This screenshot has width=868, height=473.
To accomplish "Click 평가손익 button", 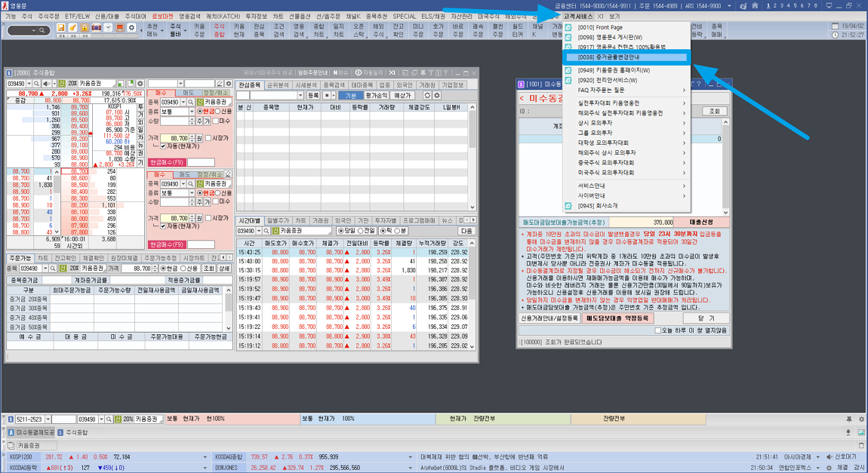I will click(377, 96).
